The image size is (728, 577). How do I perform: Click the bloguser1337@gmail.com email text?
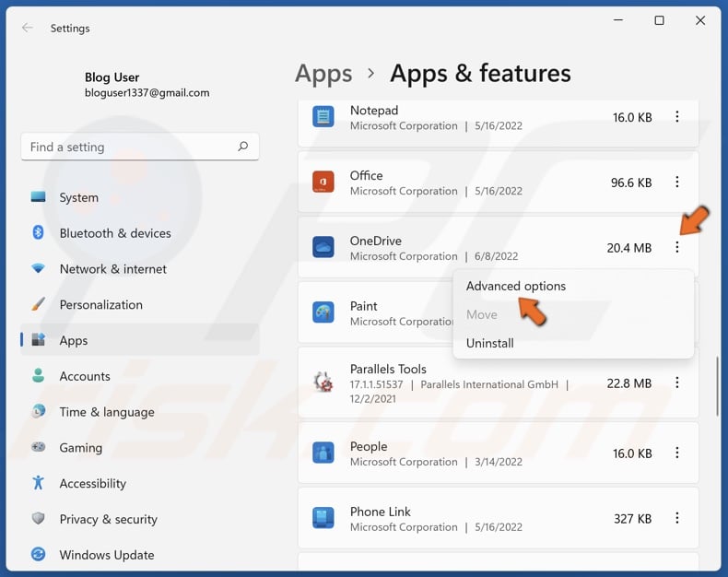point(147,93)
